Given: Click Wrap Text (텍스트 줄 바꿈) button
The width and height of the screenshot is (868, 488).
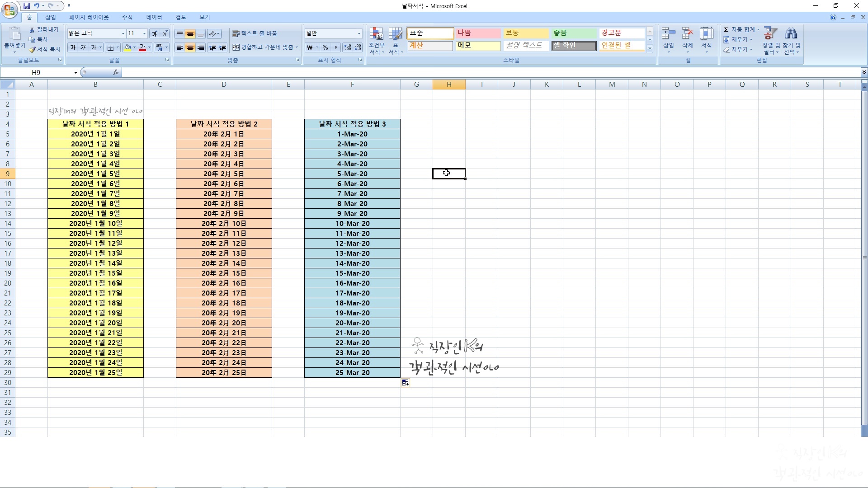Looking at the screenshot, I should (x=255, y=33).
